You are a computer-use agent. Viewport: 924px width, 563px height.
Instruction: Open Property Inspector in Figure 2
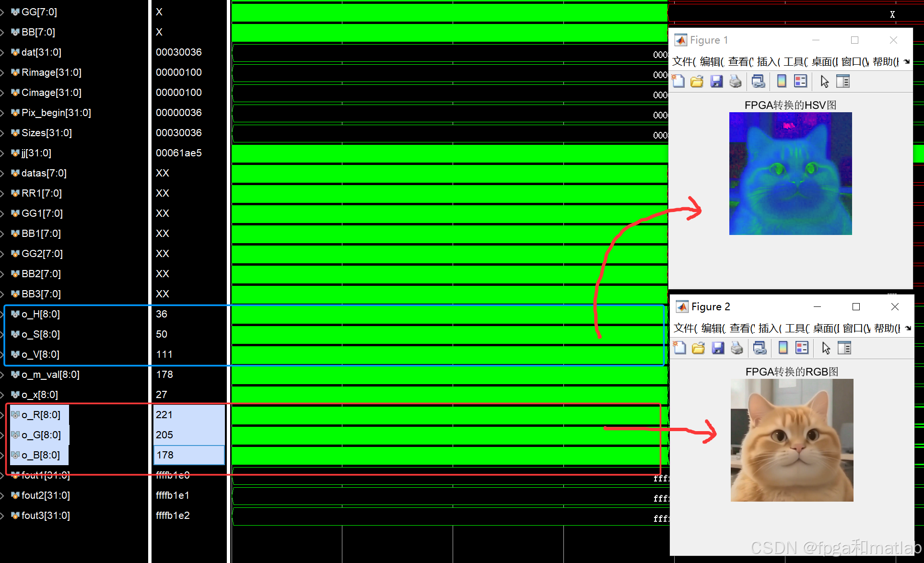[x=844, y=348]
